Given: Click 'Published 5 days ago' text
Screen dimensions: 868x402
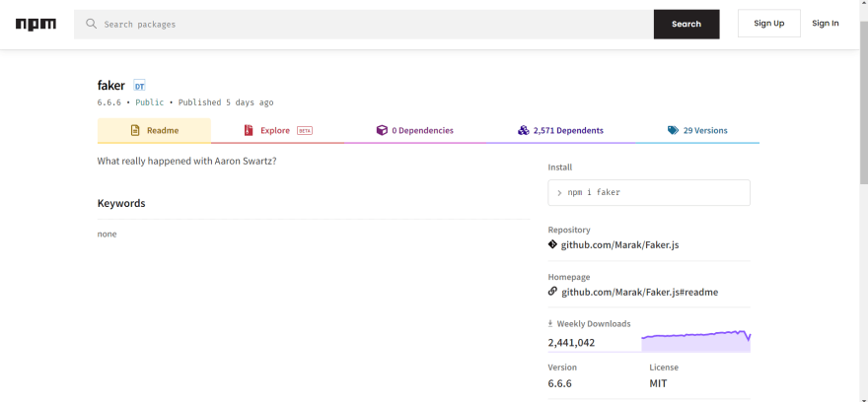Looking at the screenshot, I should tap(226, 102).
